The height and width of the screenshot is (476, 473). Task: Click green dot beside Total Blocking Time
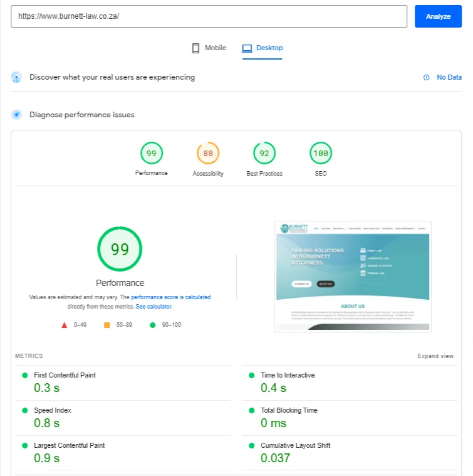point(251,411)
